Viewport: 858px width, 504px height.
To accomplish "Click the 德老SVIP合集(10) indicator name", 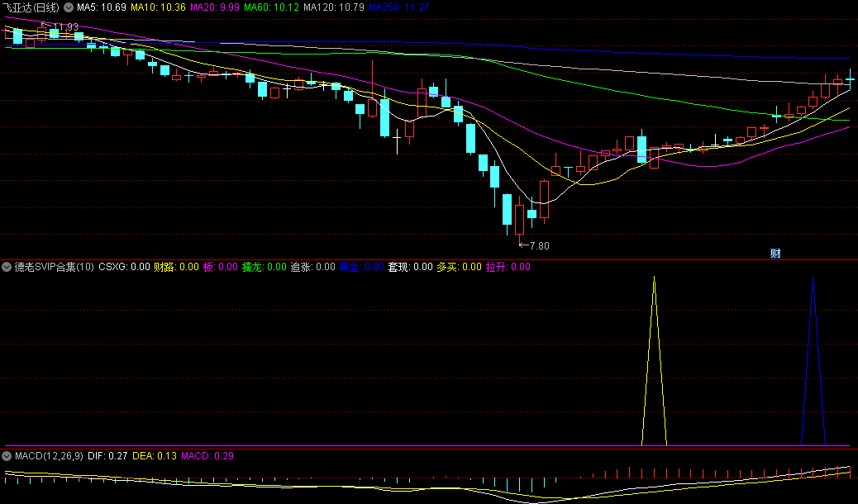I will (55, 267).
